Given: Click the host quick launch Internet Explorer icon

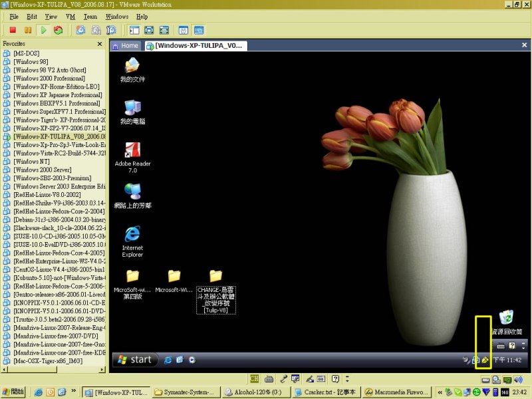Looking at the screenshot, I should [39, 392].
